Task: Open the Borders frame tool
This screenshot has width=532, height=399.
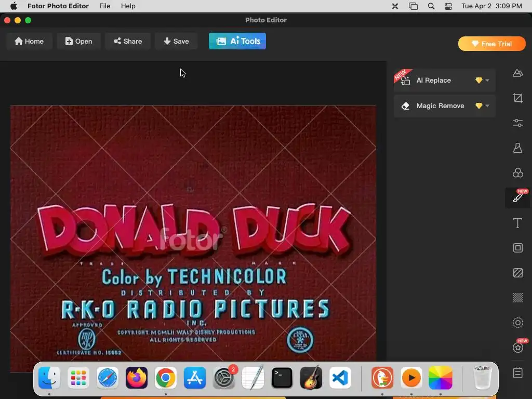Action: (x=517, y=248)
